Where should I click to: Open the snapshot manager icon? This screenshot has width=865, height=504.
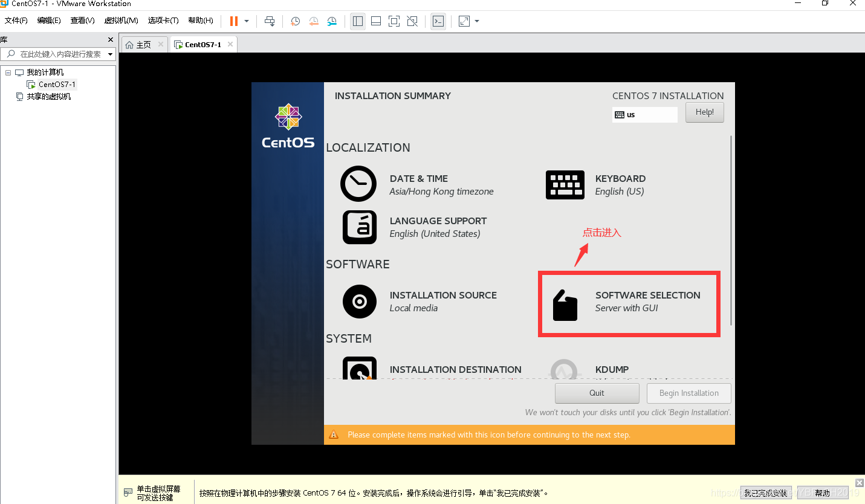pyautogui.click(x=332, y=21)
